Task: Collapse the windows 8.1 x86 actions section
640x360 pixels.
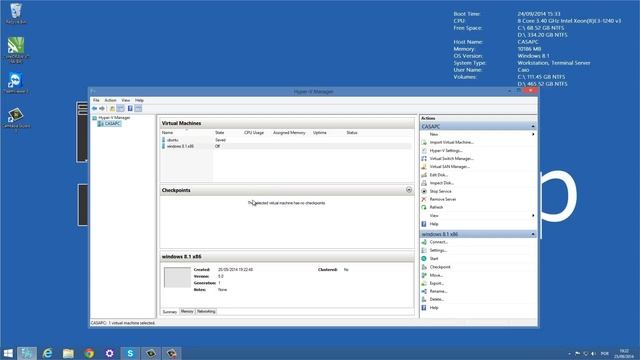Action: pos(533,234)
